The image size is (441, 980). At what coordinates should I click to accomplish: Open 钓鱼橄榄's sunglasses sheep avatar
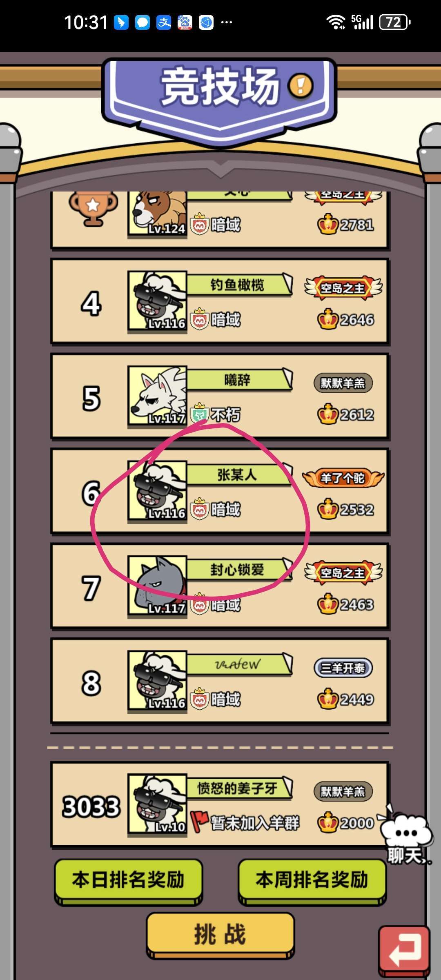[158, 301]
